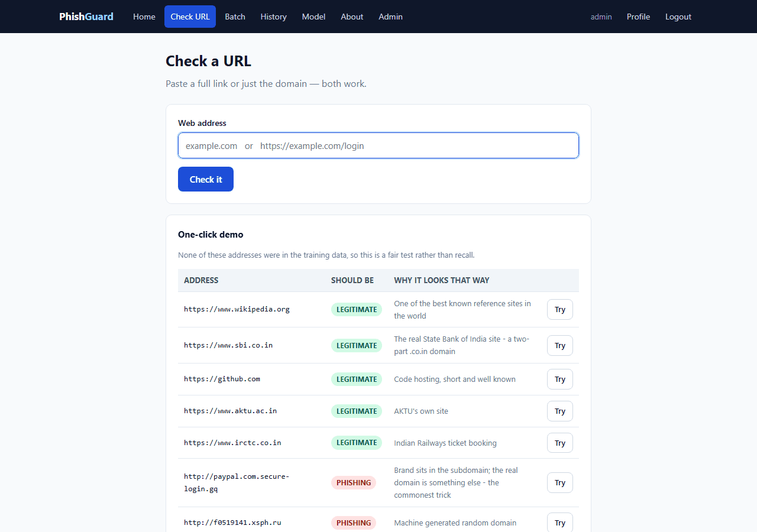
Task: Click the Web address label
Action: (202, 123)
